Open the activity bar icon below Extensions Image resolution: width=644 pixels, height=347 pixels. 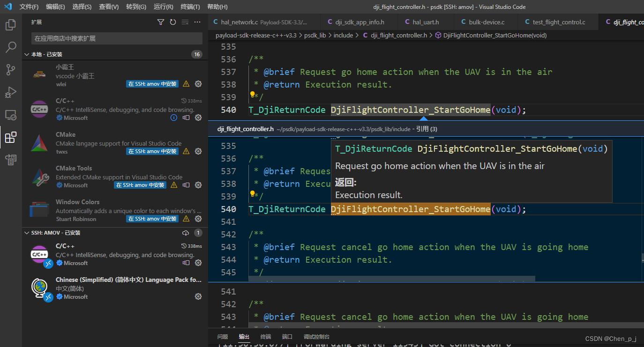[10, 160]
